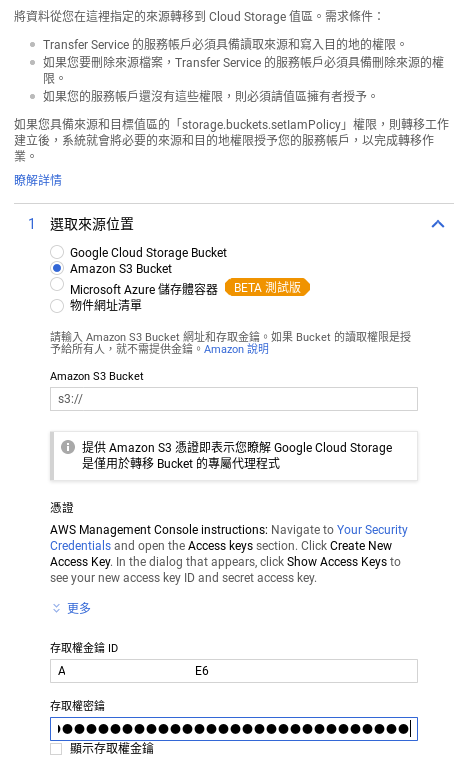Select the Amazon S3 Bucket radio option
472x760 pixels.
[x=57, y=268]
